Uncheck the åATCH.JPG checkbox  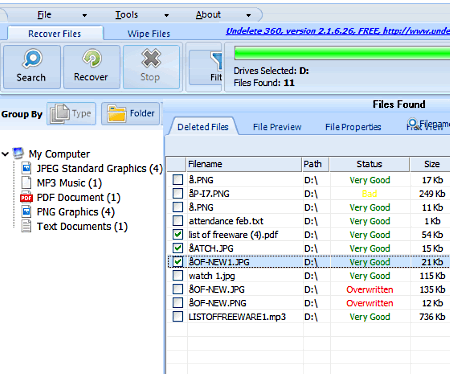coord(178,248)
